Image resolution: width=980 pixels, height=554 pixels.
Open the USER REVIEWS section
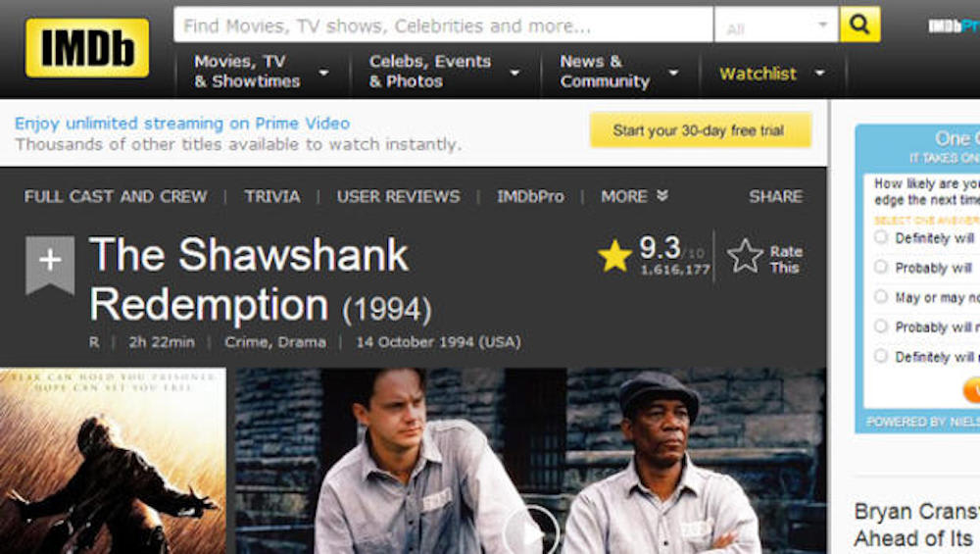(398, 196)
